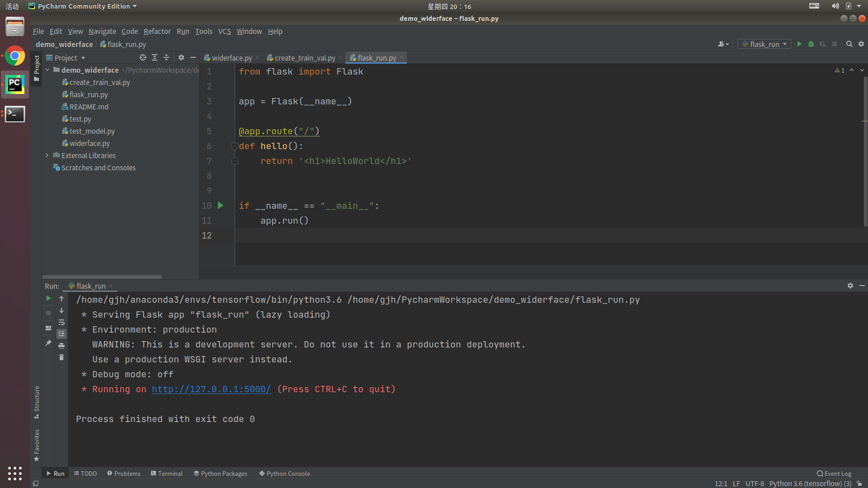
Task: Open Google Chrome from the dock
Action: pos(15,56)
